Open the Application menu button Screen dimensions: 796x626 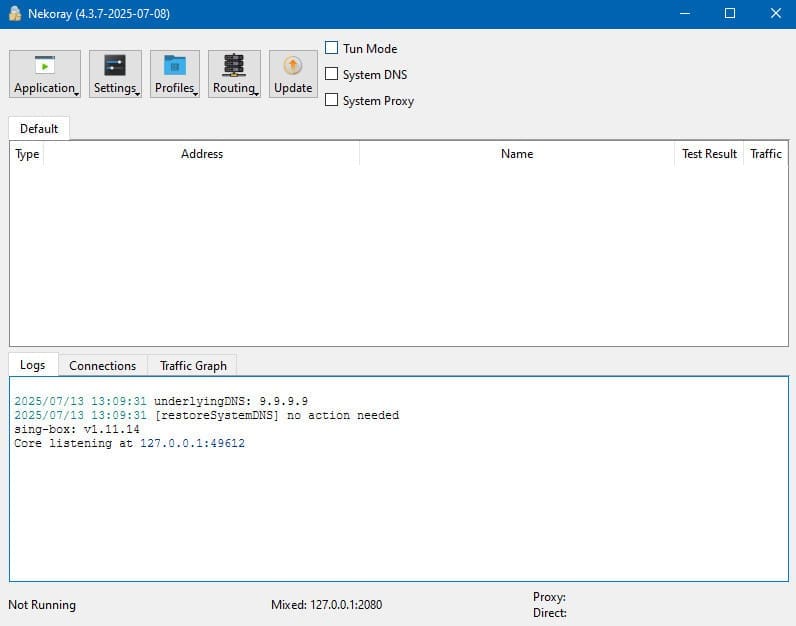tap(45, 74)
